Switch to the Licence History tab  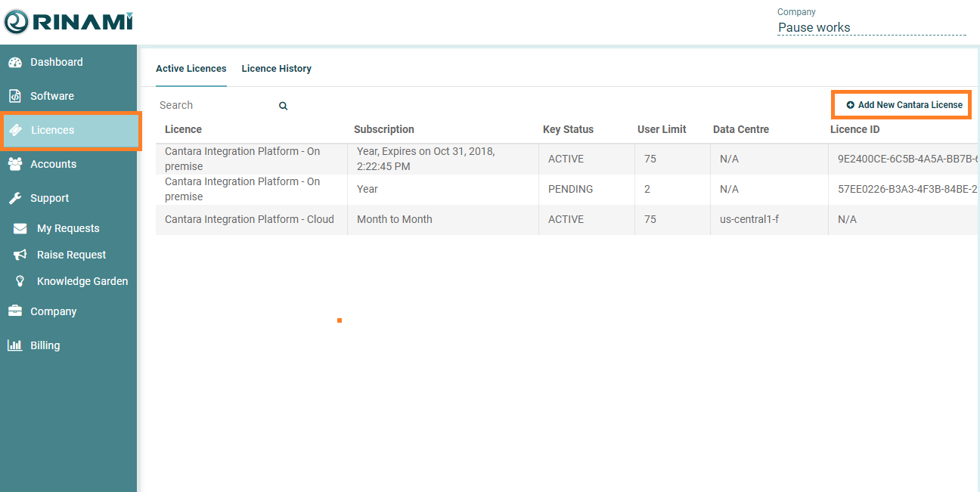276,69
